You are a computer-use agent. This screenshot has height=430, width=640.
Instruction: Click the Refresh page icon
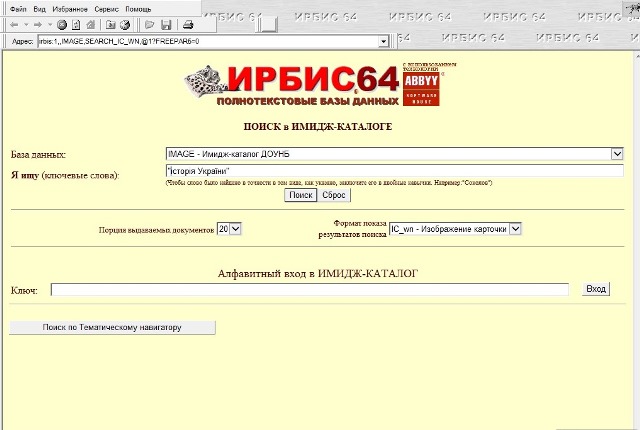(x=76, y=25)
